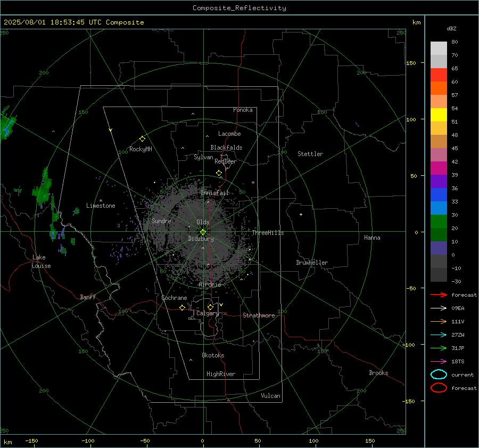Click the Drumheller city label
Screen dimensions: 479x448
[x=312, y=263]
